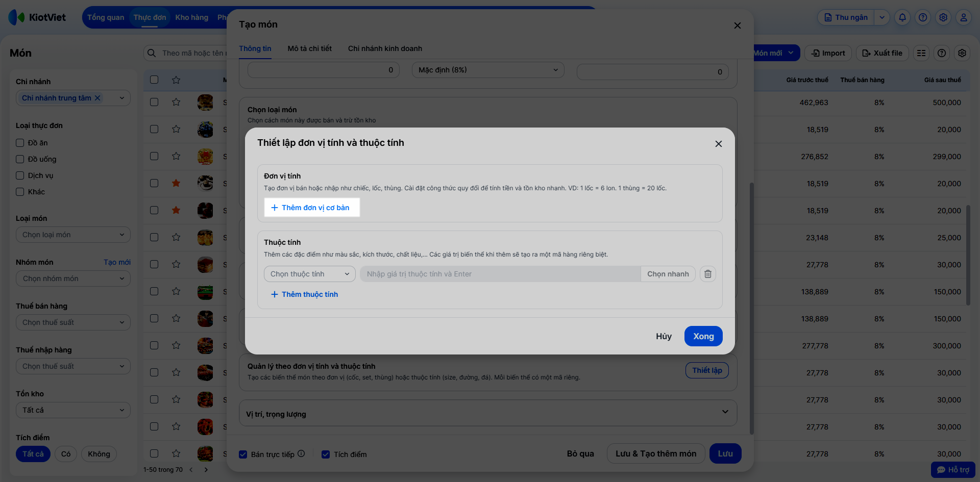
Task: Open the column view list icon
Action: coord(921,53)
